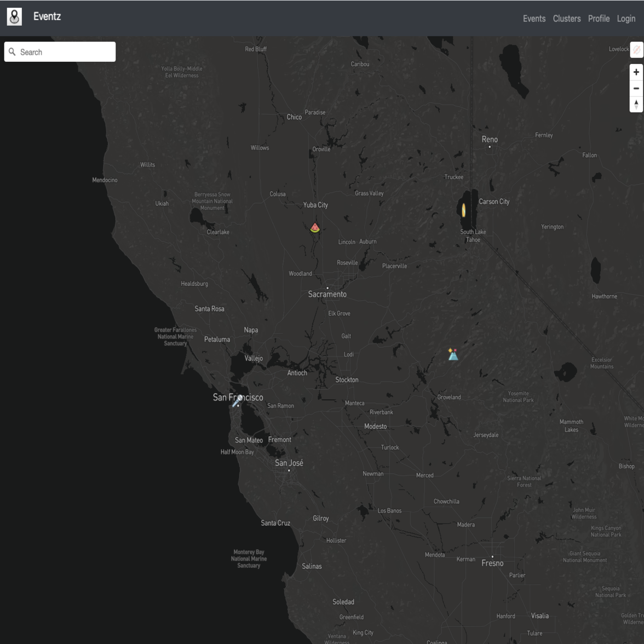Click the San José label on the map
644x644 pixels.
(289, 463)
